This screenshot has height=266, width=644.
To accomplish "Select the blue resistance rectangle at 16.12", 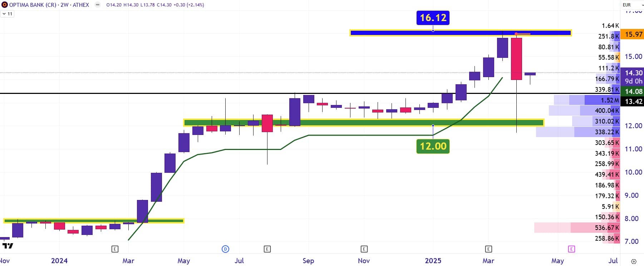I will 461,33.
